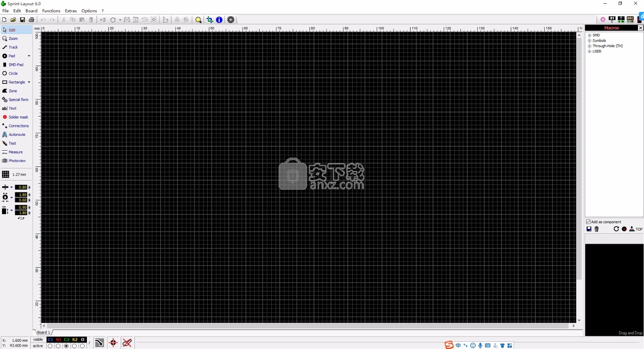The image size is (644, 349).
Task: Click the track width 0.80 value field
Action: pyautogui.click(x=22, y=187)
